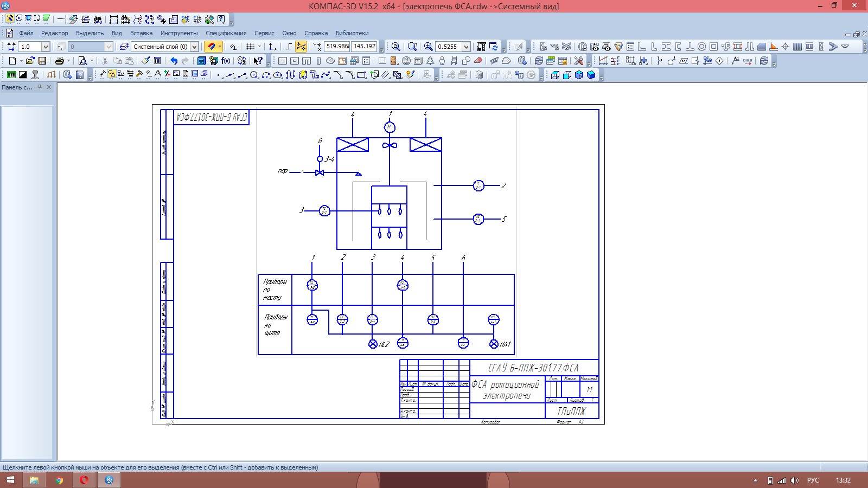Toggle orthogonal drawing mode
Image resolution: width=868 pixels, height=488 pixels.
[x=289, y=47]
